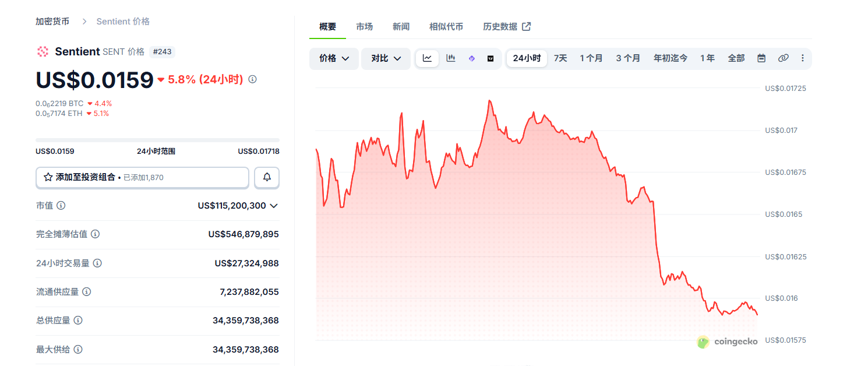Image resolution: width=868 pixels, height=366 pixels.
Task: Click info icon beside 总供应量
Action: (78, 320)
